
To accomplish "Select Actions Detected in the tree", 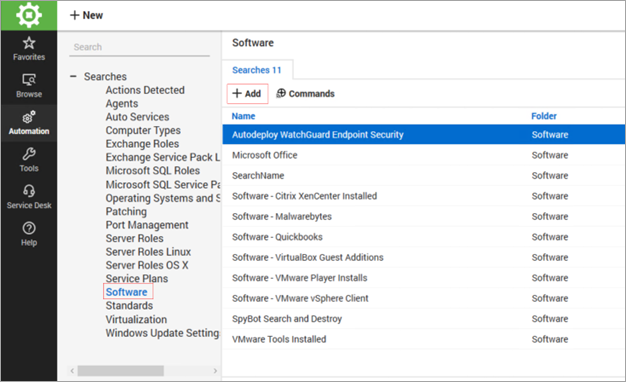I will coord(145,90).
